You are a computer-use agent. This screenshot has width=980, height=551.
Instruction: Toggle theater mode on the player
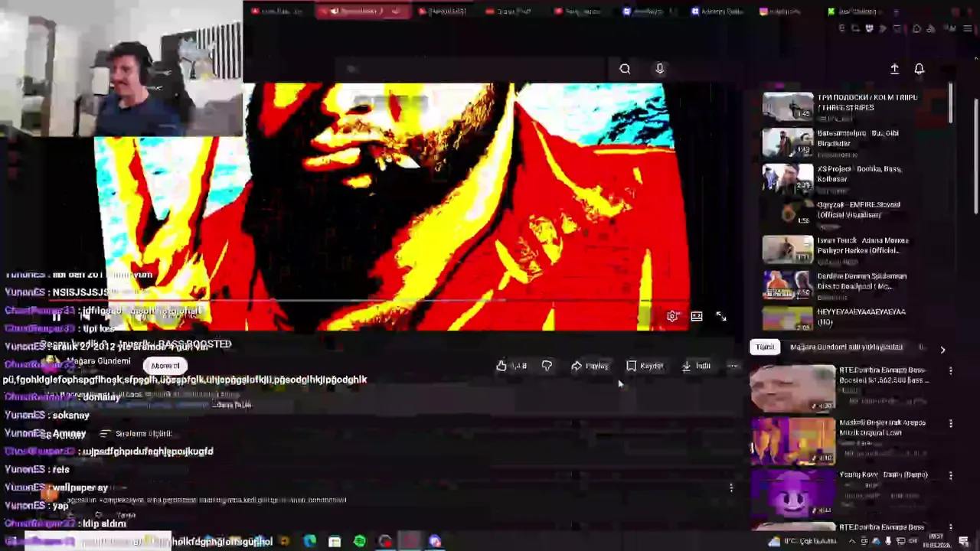696,316
